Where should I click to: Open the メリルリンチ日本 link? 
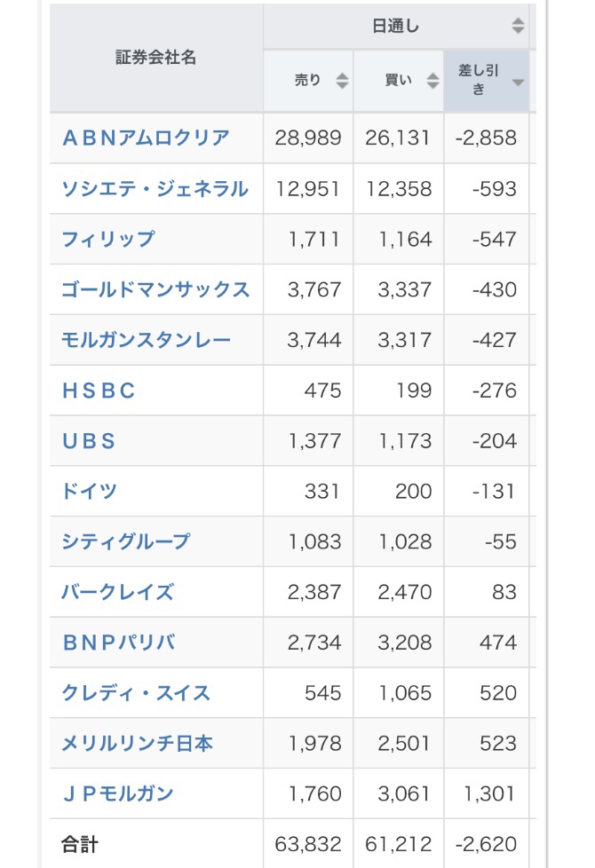[137, 743]
